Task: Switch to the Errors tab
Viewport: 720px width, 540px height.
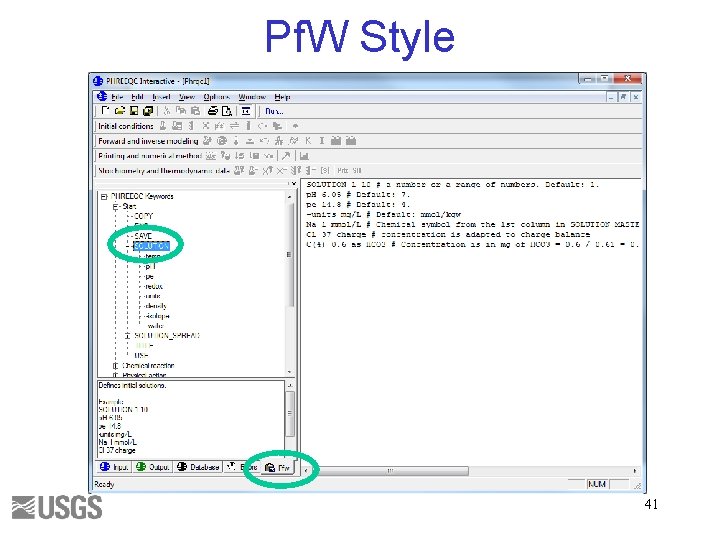Action: 242,467
